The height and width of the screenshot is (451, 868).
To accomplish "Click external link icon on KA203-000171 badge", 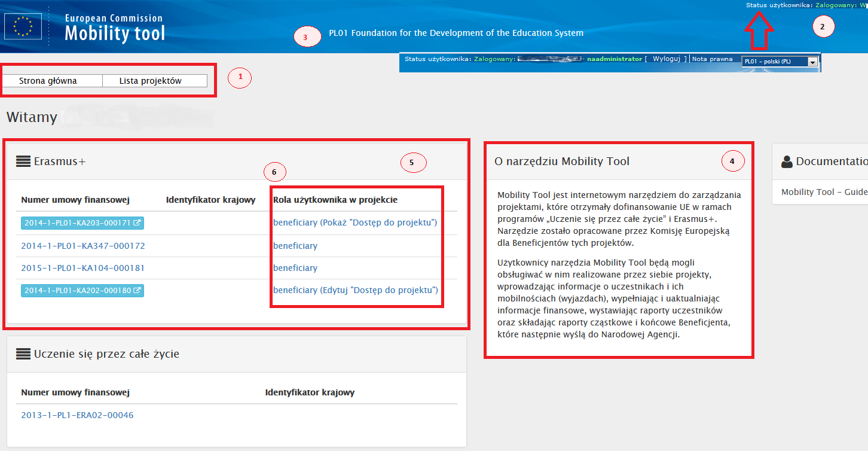I will click(137, 223).
